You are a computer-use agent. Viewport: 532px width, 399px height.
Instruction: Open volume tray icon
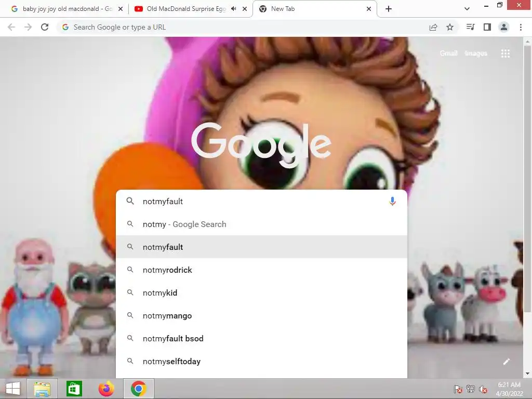coord(483,389)
